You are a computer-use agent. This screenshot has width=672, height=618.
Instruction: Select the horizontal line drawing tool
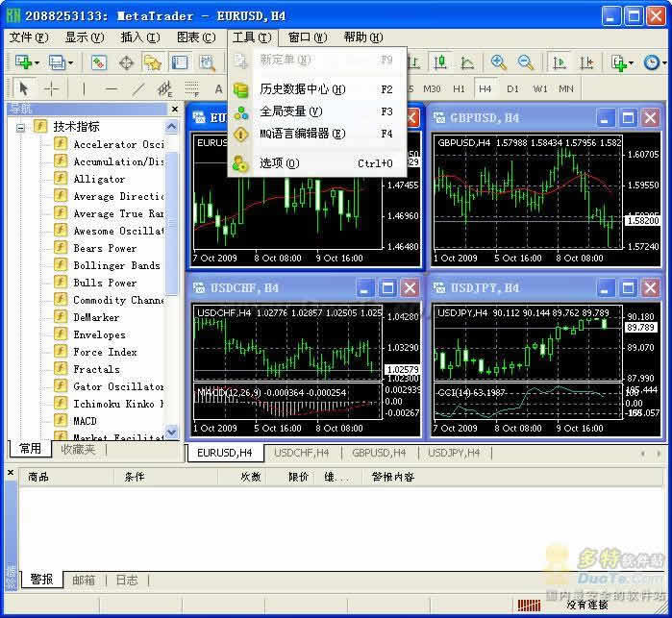(x=111, y=89)
